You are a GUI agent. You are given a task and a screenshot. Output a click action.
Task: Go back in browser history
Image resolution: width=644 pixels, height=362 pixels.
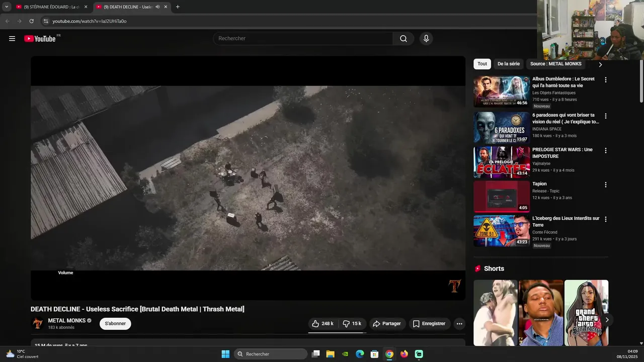coord(7,21)
